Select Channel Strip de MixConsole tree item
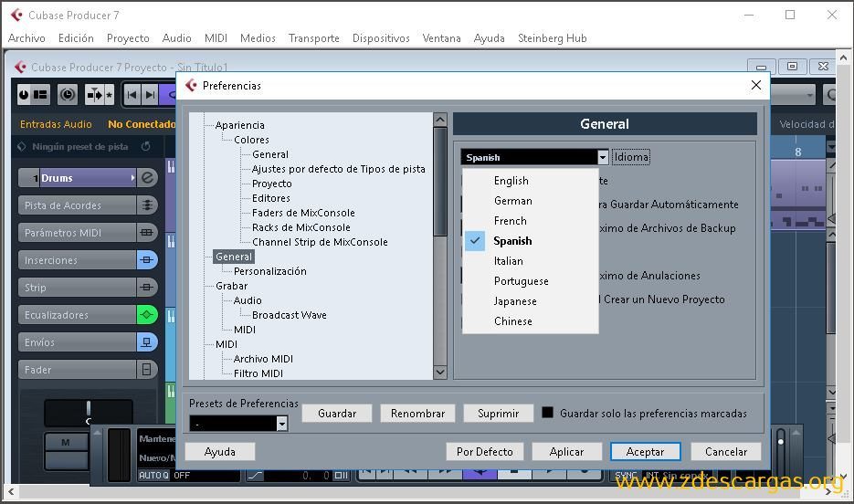Image resolution: width=854 pixels, height=504 pixels. (320, 242)
